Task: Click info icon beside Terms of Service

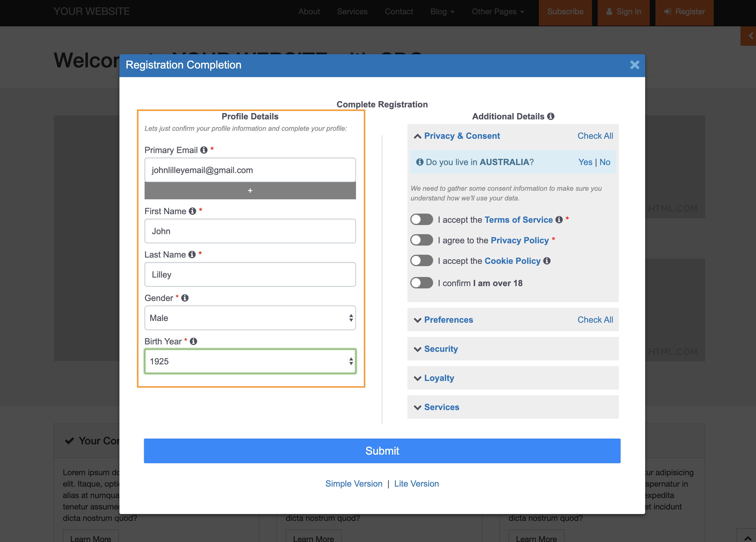Action: pyautogui.click(x=559, y=220)
